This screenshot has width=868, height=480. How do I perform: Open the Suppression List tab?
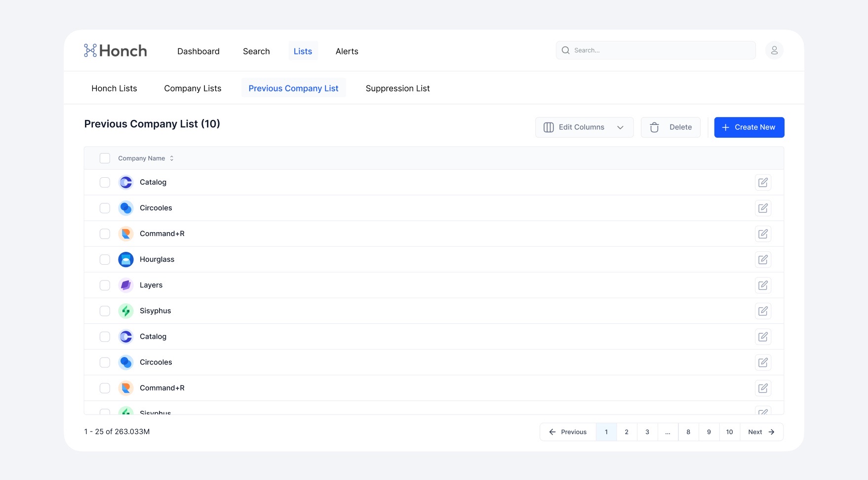pyautogui.click(x=397, y=88)
